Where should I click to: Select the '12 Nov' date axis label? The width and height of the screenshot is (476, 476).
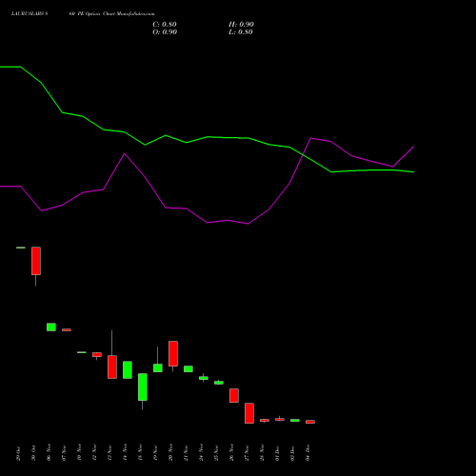click(94, 453)
